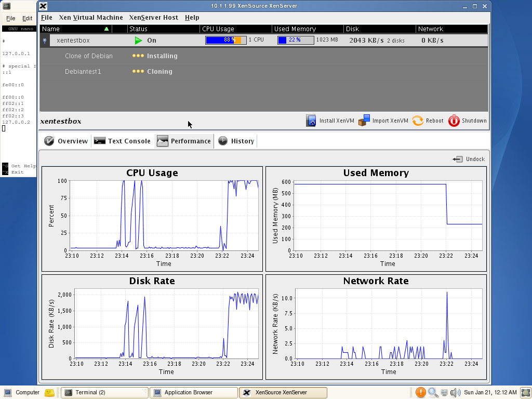The height and width of the screenshot is (399, 532).
Task: Open Edit menu in the terminal window
Action: point(27,18)
